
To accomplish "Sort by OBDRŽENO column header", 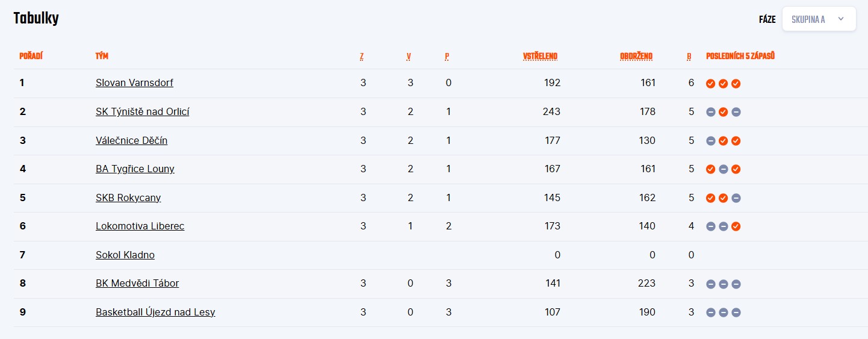I will [x=636, y=57].
